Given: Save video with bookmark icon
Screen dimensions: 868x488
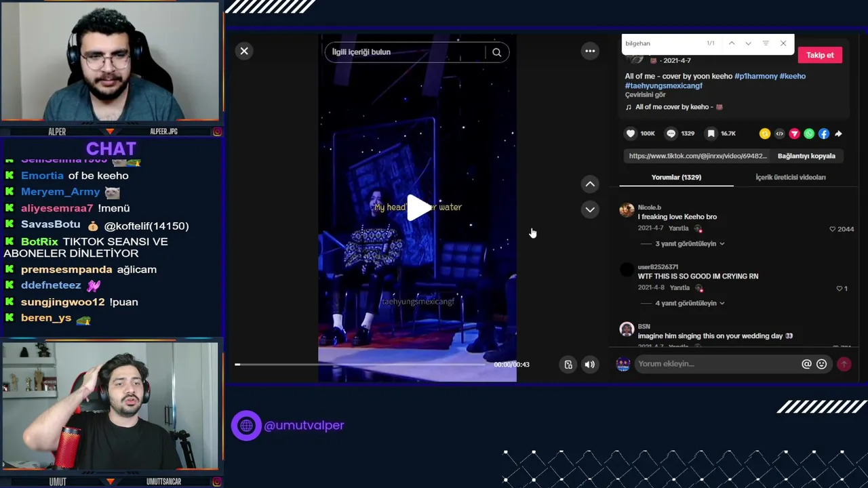Looking at the screenshot, I should click(711, 134).
